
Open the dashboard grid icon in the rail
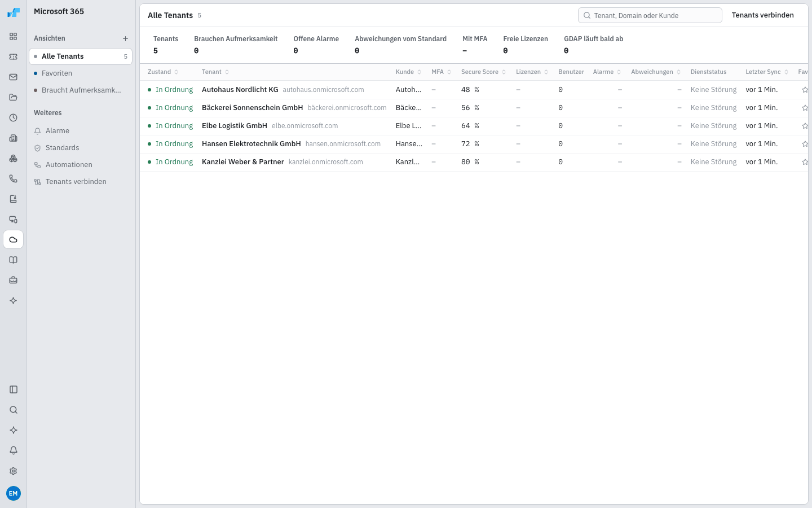click(x=14, y=37)
